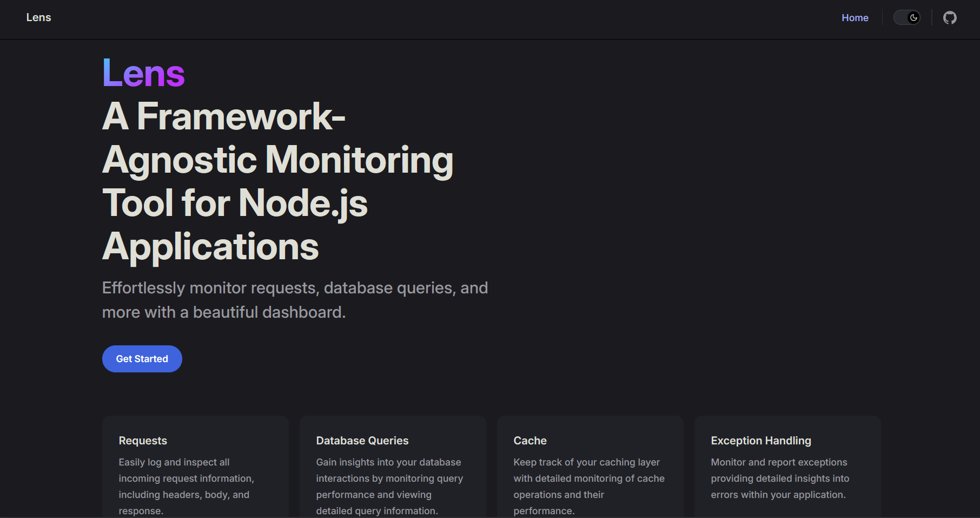Click the Database Queries description text
980x518 pixels.
pos(389,486)
